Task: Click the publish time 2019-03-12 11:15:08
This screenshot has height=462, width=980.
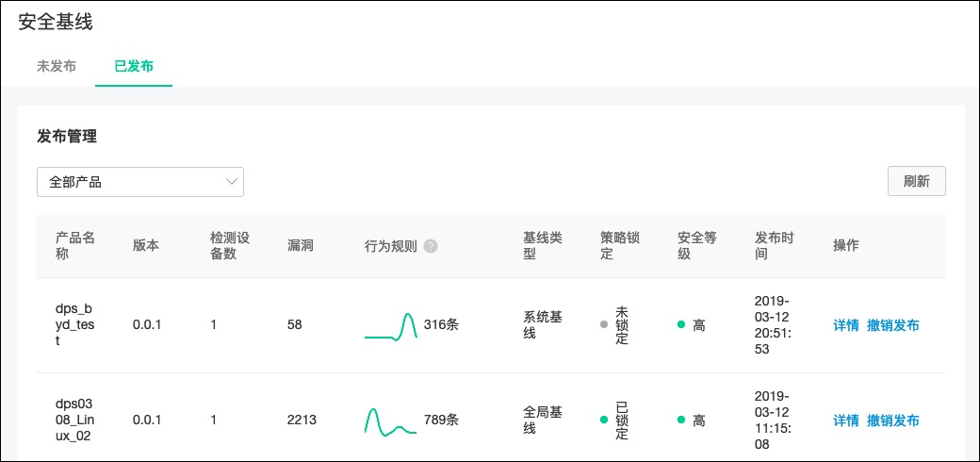Action: click(x=773, y=421)
